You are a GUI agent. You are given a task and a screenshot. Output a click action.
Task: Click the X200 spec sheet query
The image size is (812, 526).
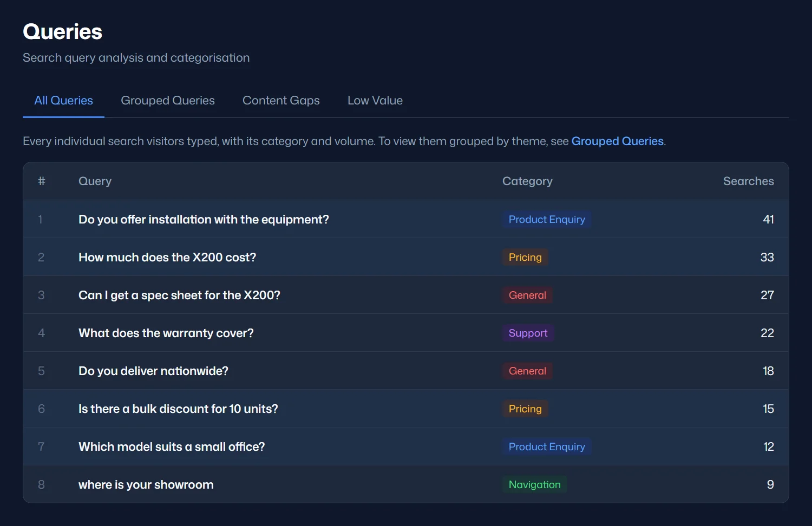[179, 295]
